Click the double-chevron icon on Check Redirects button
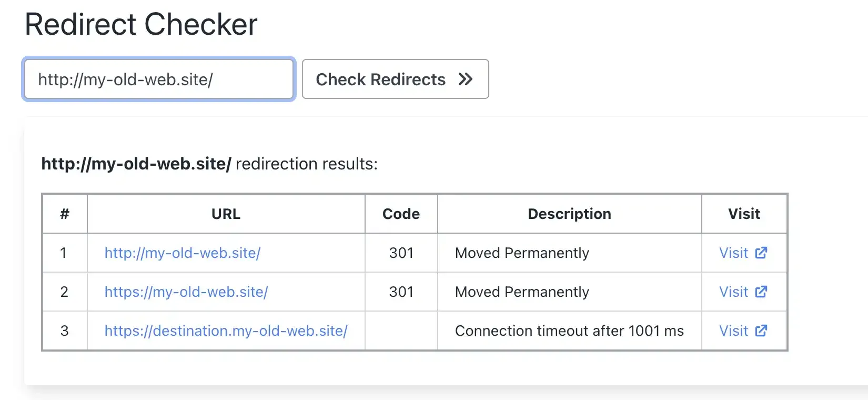This screenshot has height=400, width=868. [x=465, y=79]
